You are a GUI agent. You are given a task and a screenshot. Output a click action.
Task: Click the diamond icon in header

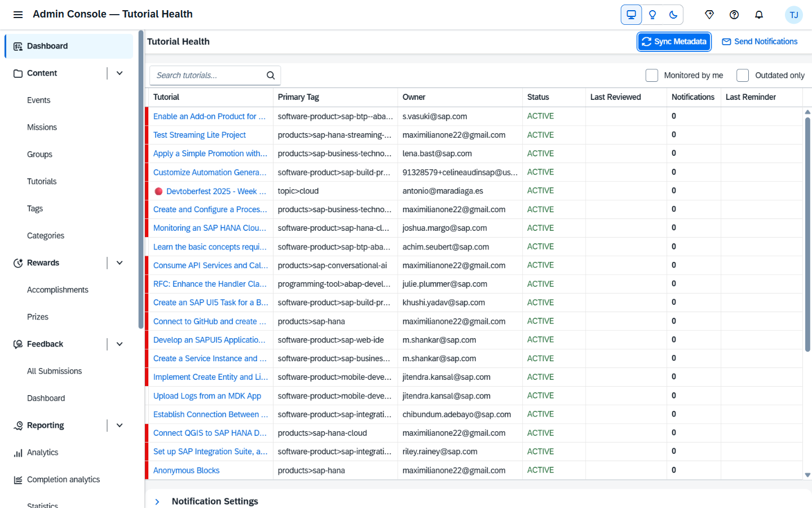point(709,15)
